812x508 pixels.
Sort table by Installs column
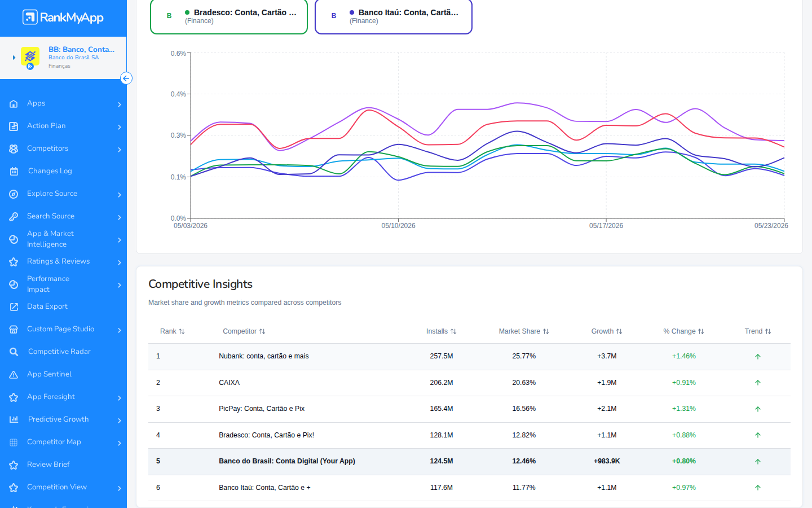click(442, 331)
